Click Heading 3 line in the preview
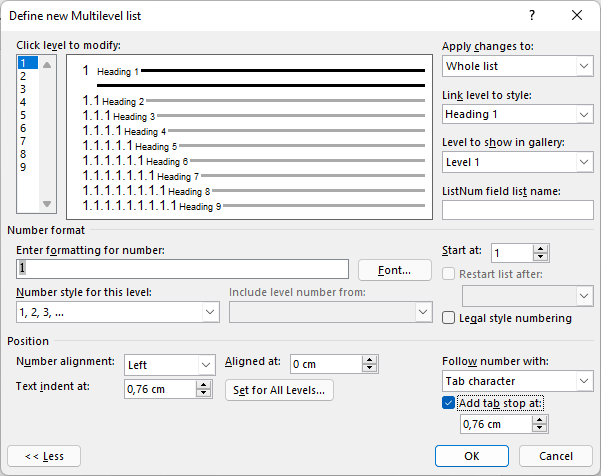601x476 pixels. (253, 116)
